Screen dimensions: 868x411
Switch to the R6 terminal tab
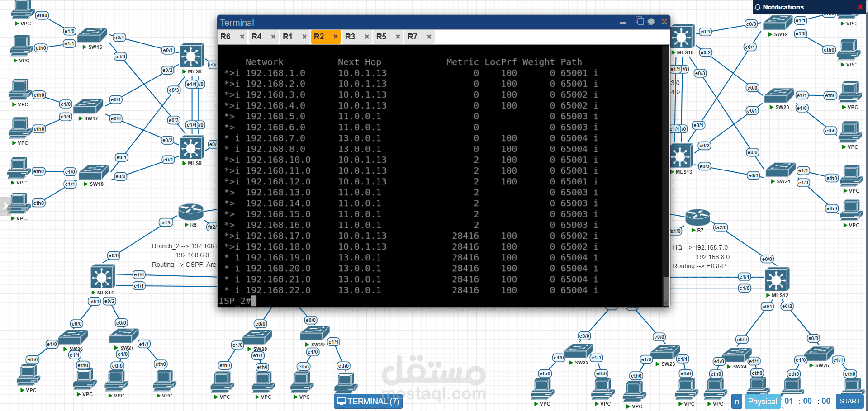click(226, 37)
